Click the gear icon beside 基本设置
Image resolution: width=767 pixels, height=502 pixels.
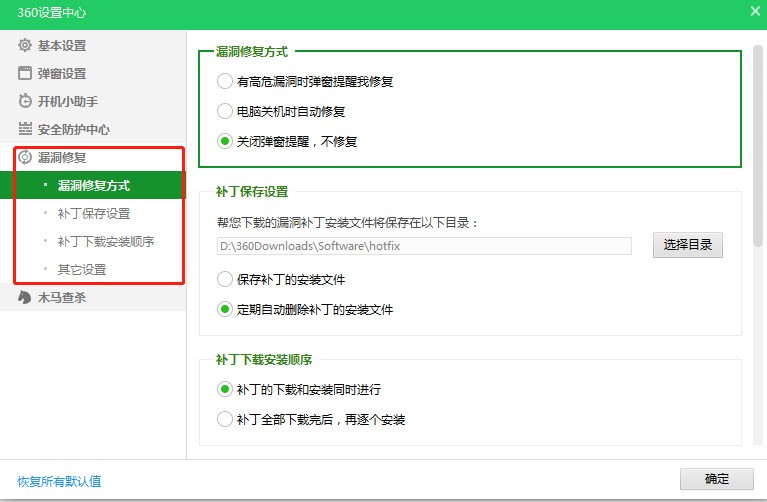[x=25, y=45]
